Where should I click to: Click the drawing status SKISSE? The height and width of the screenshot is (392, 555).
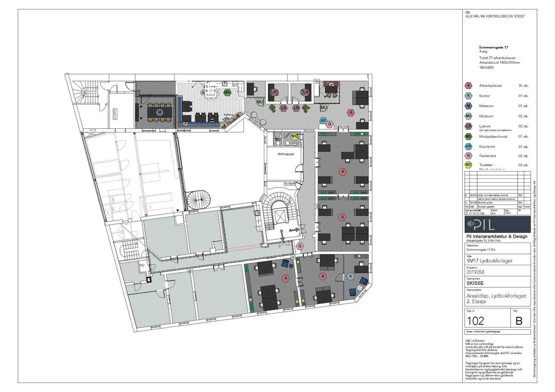point(475,283)
